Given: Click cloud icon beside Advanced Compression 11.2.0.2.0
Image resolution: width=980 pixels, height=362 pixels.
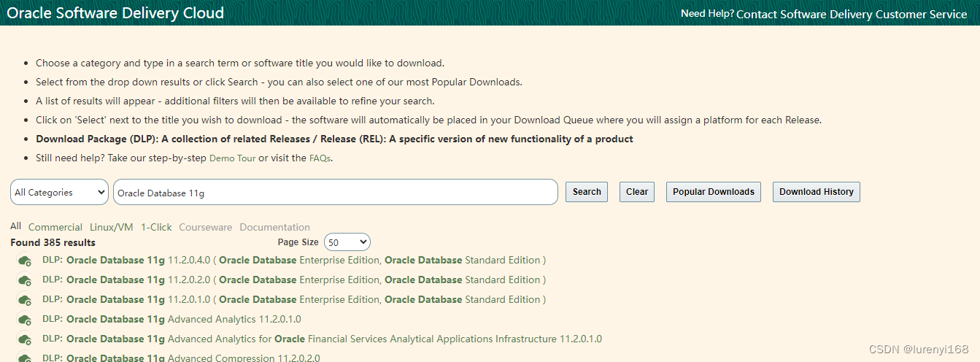Looking at the screenshot, I should [x=25, y=358].
